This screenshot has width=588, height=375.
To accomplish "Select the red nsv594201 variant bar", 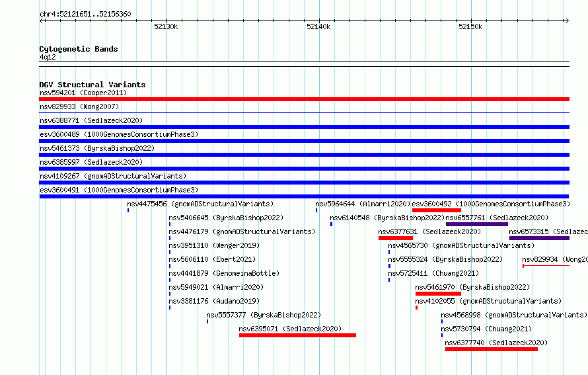I will click(x=304, y=99).
